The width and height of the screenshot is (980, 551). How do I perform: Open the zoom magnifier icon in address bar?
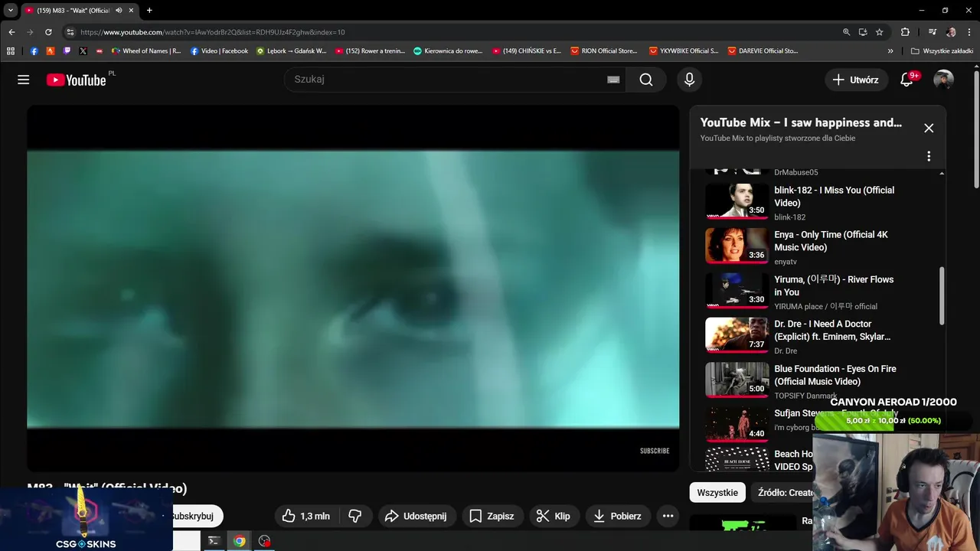click(x=846, y=32)
